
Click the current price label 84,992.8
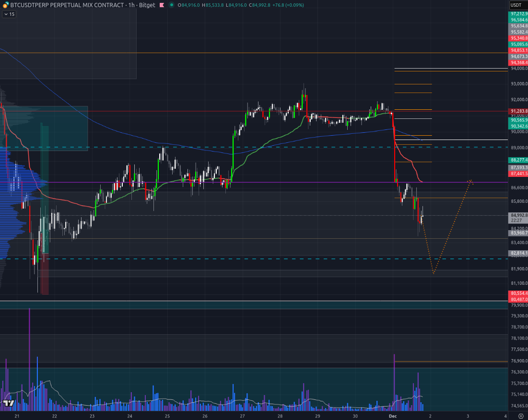519,215
